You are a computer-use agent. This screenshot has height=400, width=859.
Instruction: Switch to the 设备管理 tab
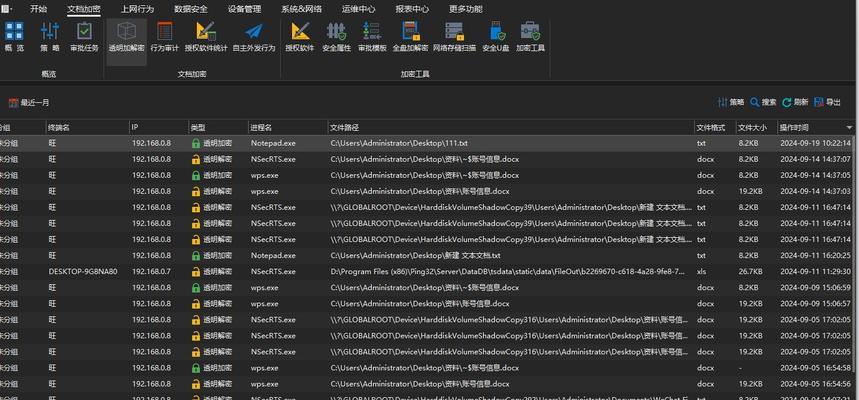coord(244,9)
